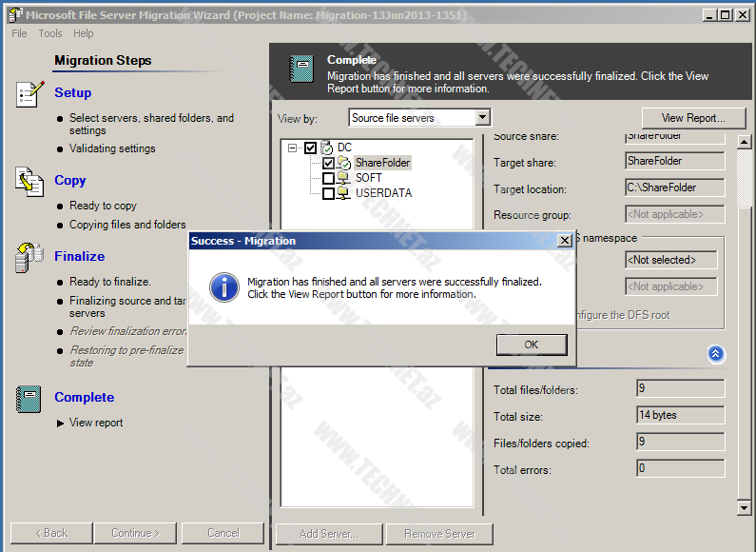756x552 pixels.
Task: Click the DC server icon in tree
Action: click(x=327, y=148)
